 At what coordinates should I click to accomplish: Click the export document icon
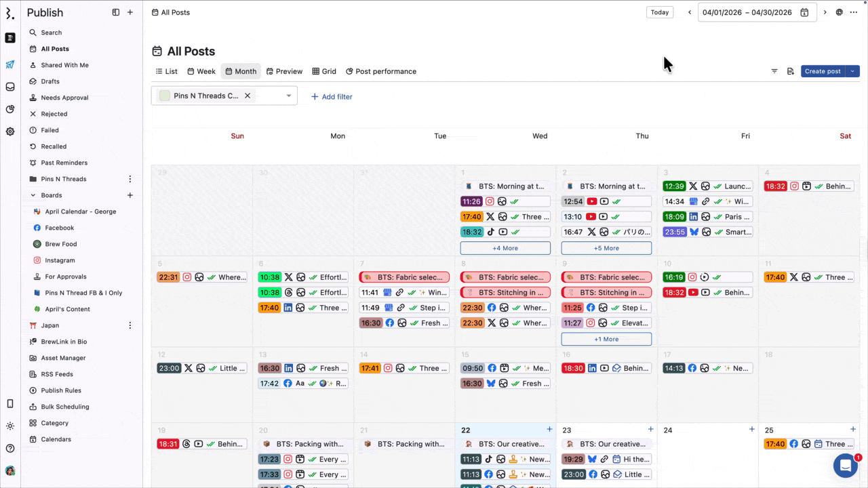click(790, 71)
